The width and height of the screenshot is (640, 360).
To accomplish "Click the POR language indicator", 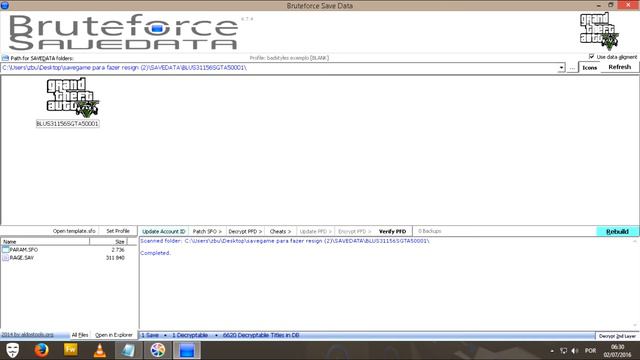I will 590,351.
